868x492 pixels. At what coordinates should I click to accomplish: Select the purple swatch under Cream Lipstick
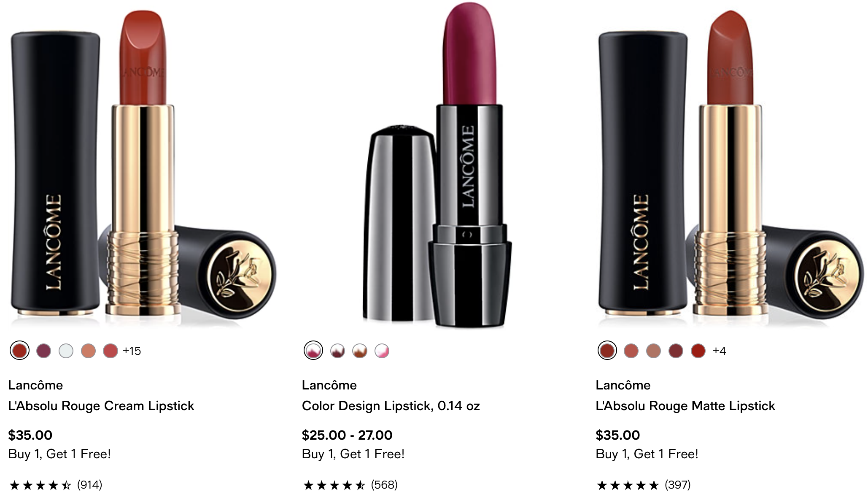click(x=44, y=351)
